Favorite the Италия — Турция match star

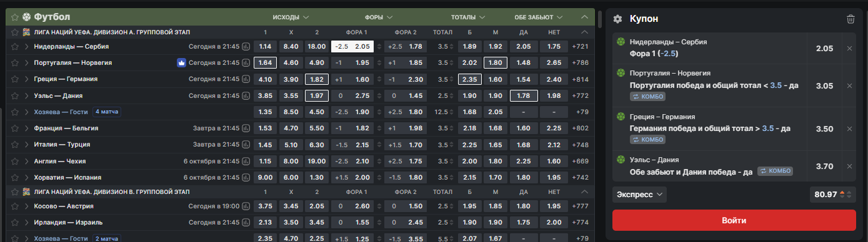point(15,145)
